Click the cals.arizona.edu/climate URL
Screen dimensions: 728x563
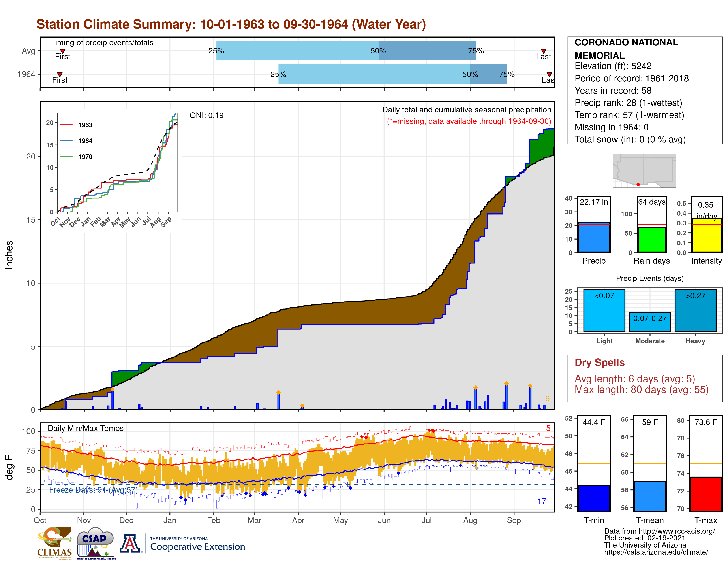click(656, 552)
